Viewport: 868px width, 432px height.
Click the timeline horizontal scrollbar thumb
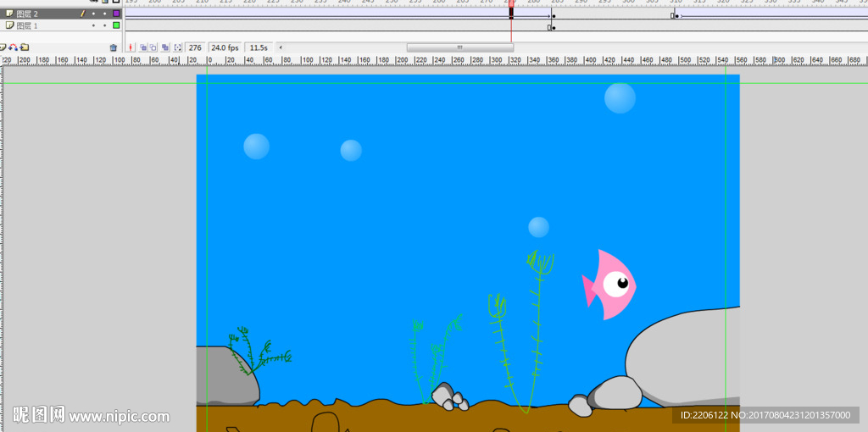point(459,47)
